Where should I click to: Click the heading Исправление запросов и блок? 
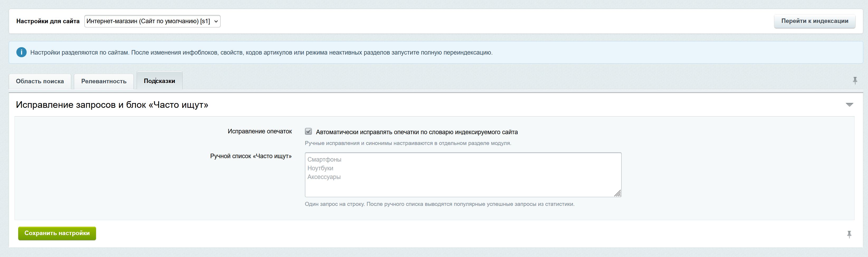pos(112,105)
